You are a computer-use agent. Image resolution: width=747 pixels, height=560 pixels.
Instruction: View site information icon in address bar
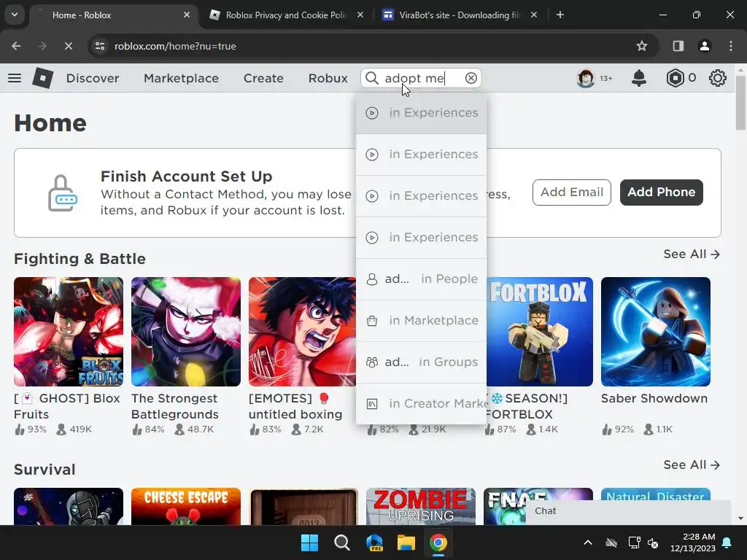(100, 46)
